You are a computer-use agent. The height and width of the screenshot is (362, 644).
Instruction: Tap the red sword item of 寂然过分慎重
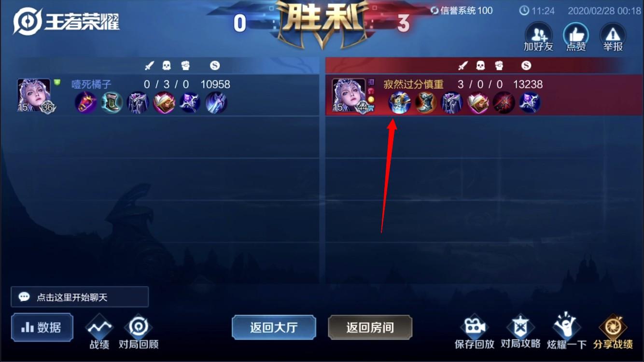point(504,103)
